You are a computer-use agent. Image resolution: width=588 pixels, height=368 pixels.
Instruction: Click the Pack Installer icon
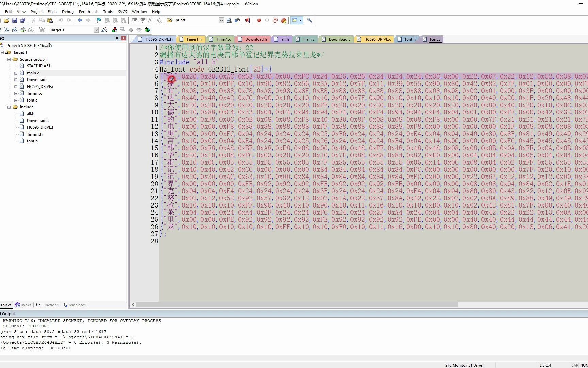147,30
